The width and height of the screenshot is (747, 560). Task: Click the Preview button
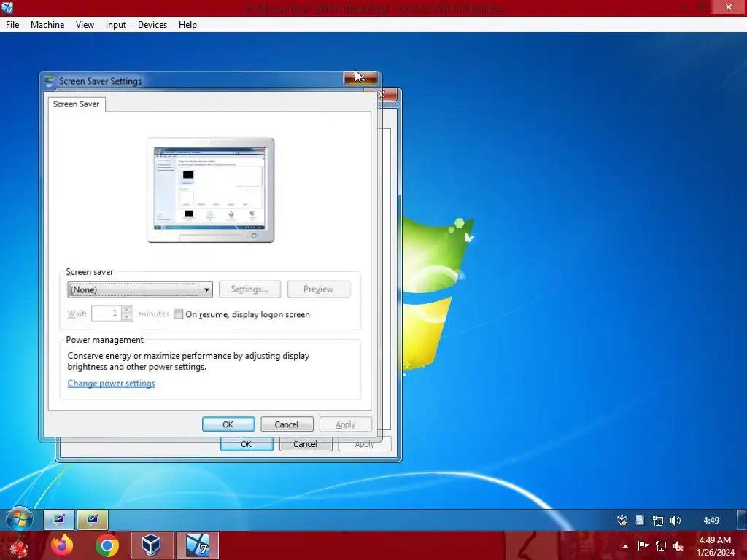pos(319,289)
